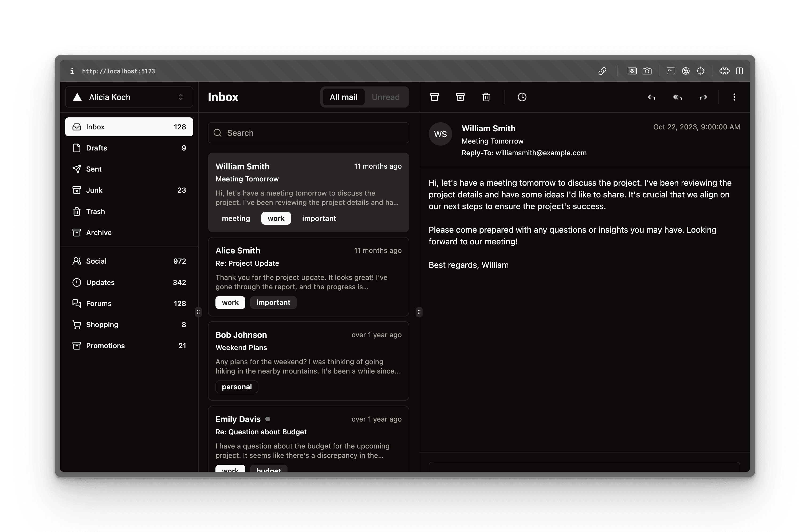Open the three-dot More menu
Screen dimensions: 810x532
(734, 97)
